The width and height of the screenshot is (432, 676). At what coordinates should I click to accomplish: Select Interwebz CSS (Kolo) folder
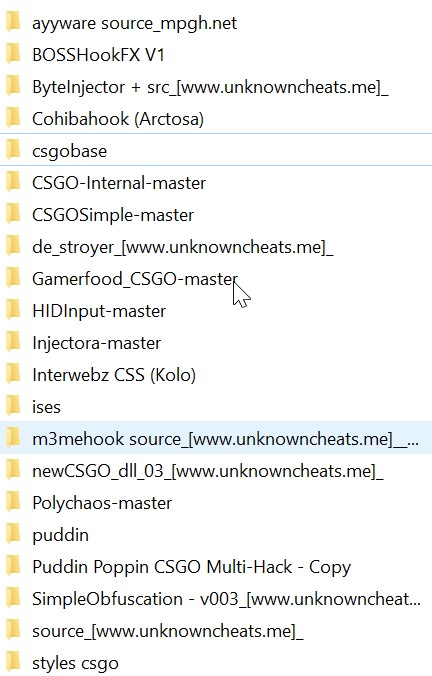tap(114, 375)
